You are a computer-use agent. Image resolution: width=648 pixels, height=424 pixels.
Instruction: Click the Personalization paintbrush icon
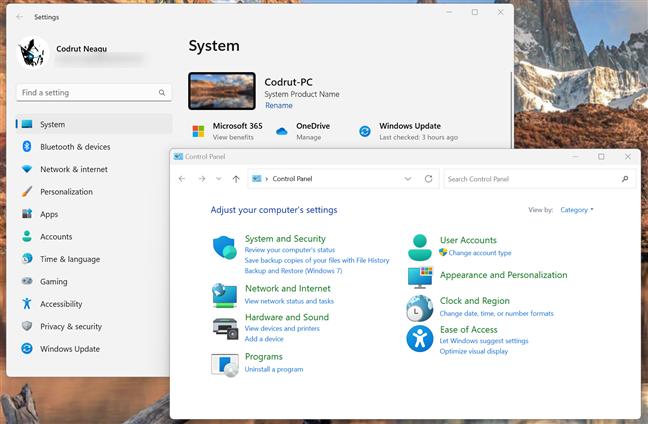(x=27, y=191)
